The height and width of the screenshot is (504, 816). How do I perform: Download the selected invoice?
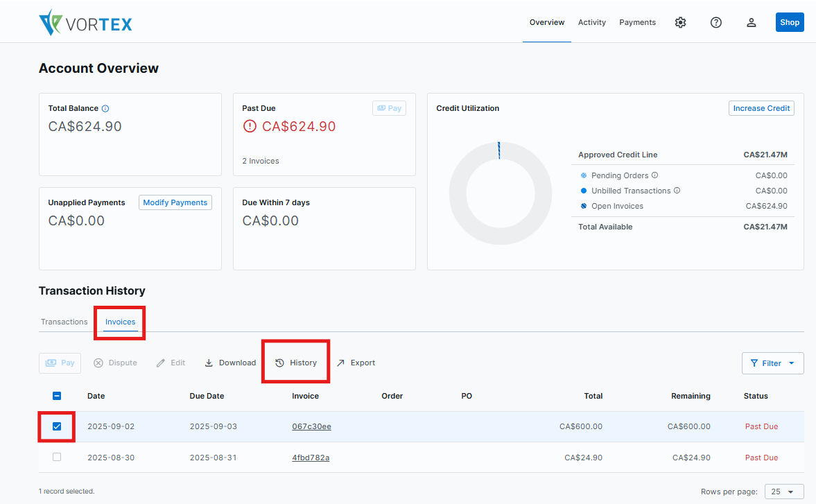click(230, 363)
